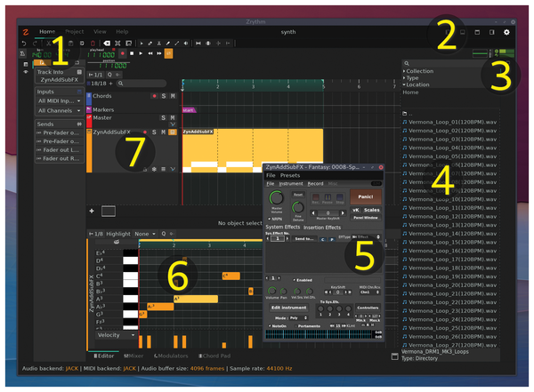Open the MIDI channel Chn1 dropdown

[369, 292]
